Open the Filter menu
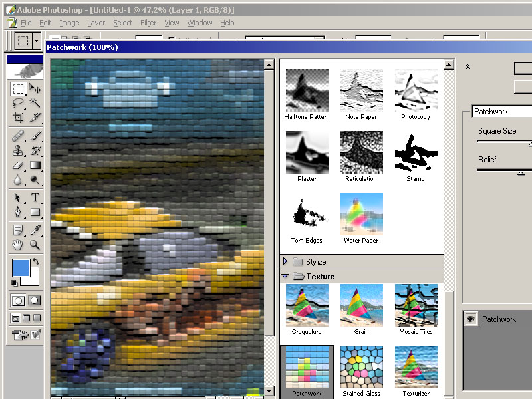Screen dimensions: 532x399 (x=148, y=23)
